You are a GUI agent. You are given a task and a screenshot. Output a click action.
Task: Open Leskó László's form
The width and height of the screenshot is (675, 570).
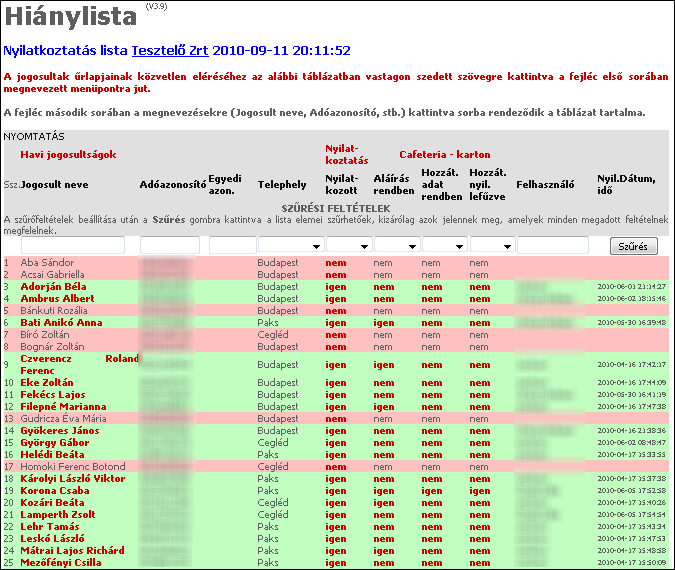[x=52, y=539]
